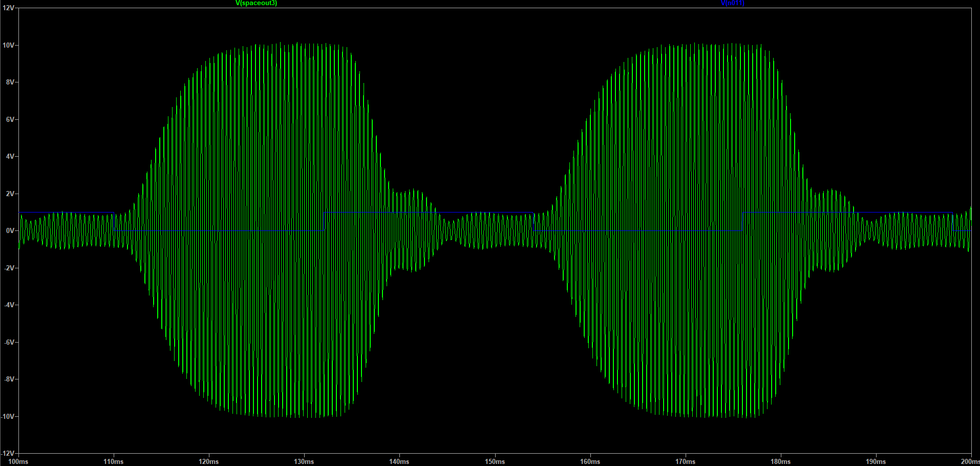Click the 130ms time axis label
This screenshot has width=980, height=466.
pyautogui.click(x=304, y=461)
